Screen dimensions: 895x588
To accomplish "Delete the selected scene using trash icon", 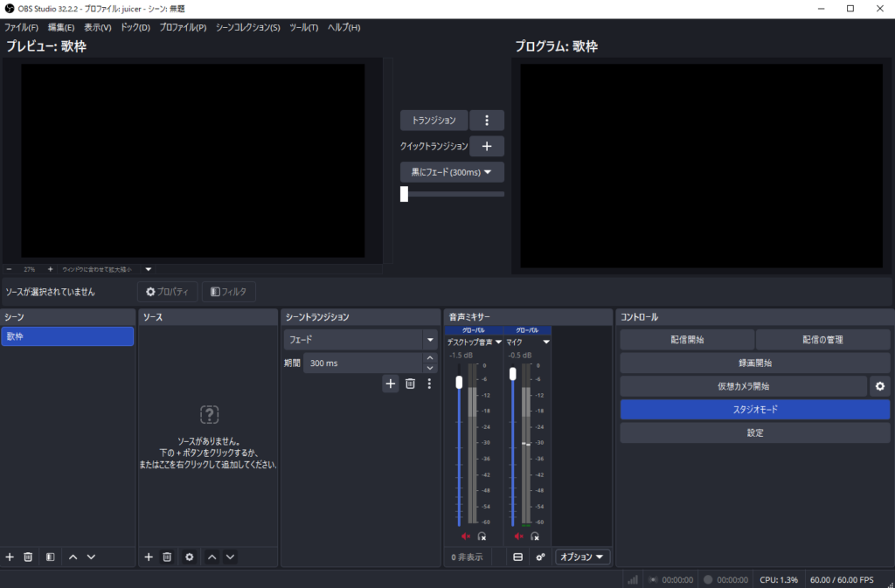I will click(x=28, y=557).
